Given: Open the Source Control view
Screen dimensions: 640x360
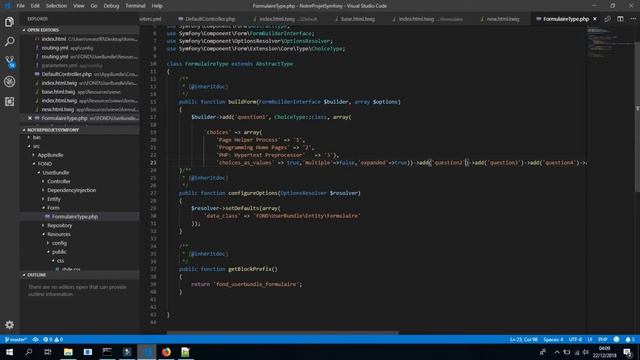Looking at the screenshot, I should click(9, 61).
